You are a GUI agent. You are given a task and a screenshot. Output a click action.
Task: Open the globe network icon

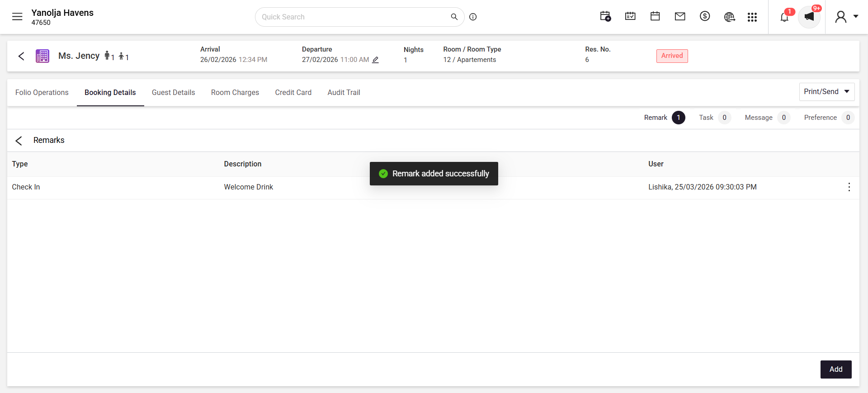click(x=729, y=17)
